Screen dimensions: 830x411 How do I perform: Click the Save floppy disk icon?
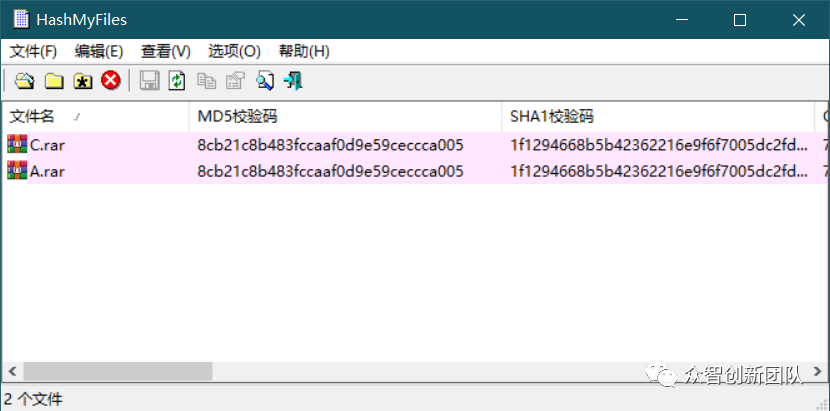[149, 81]
